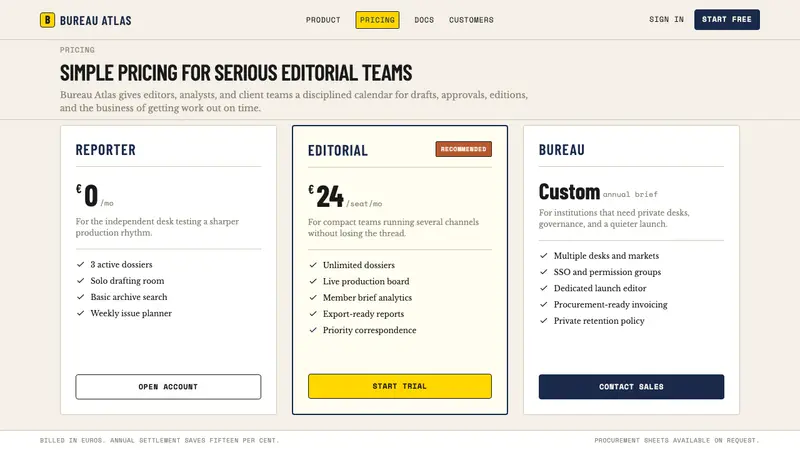
Task: Click the yellow Start Trial button
Action: pos(400,386)
